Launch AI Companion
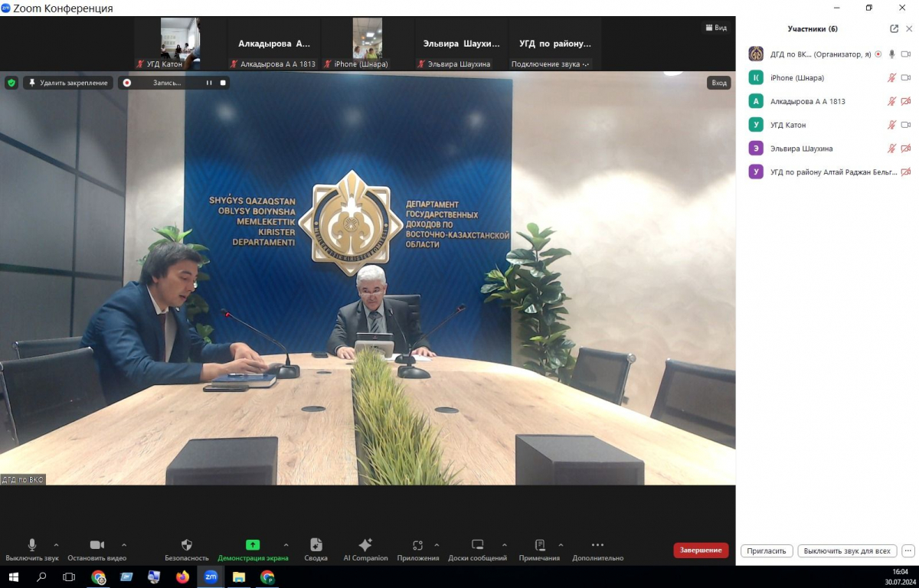919x588 pixels. (x=365, y=550)
